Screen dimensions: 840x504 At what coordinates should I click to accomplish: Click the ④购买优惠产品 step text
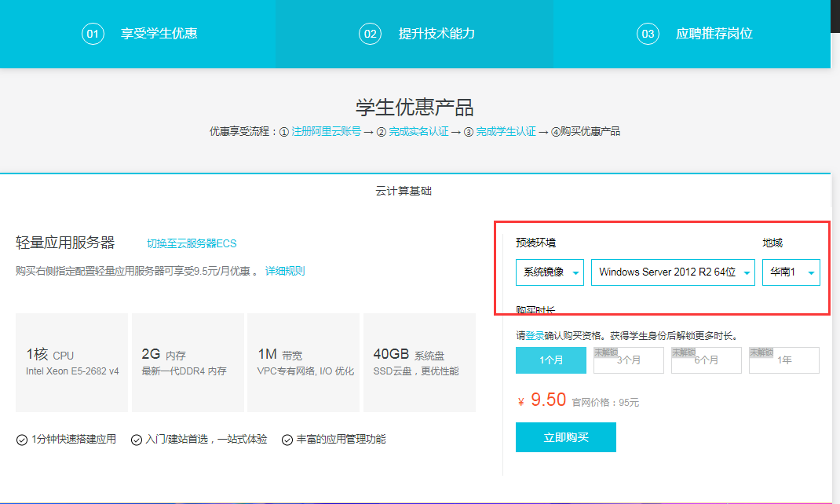586,131
